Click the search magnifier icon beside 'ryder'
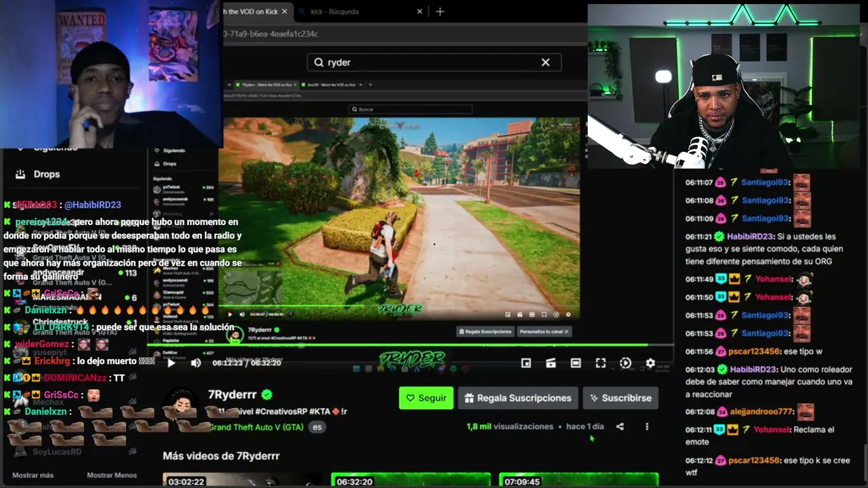868x488 pixels. click(319, 62)
